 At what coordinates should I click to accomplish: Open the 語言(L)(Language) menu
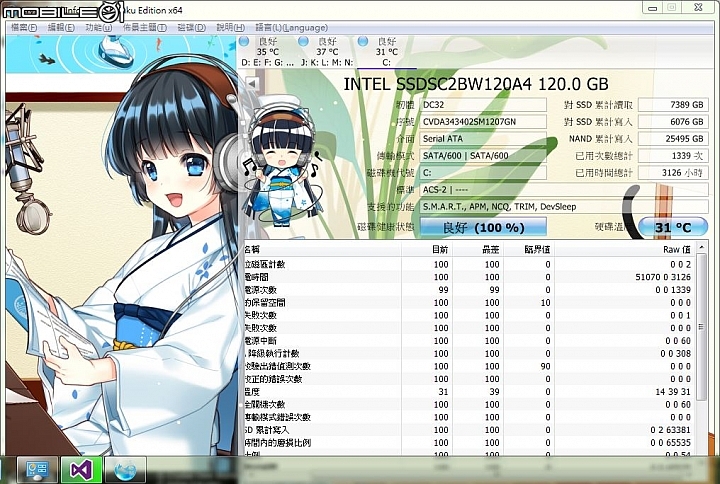pyautogui.click(x=291, y=28)
